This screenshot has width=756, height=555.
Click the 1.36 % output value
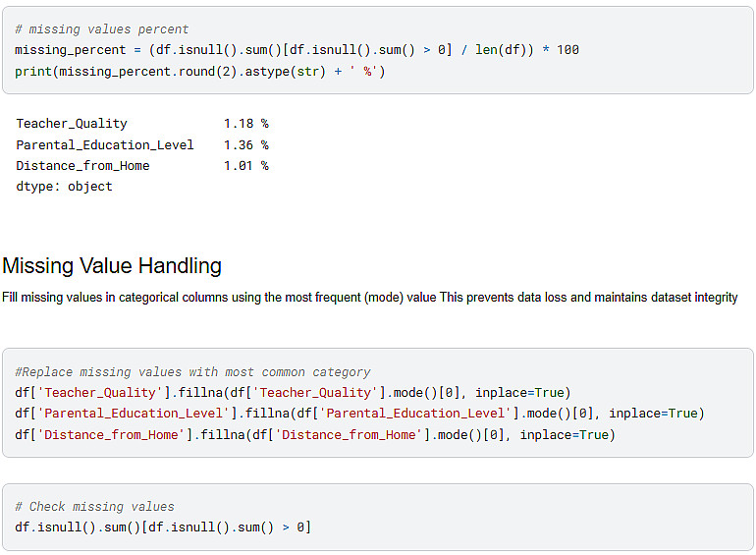(x=245, y=145)
